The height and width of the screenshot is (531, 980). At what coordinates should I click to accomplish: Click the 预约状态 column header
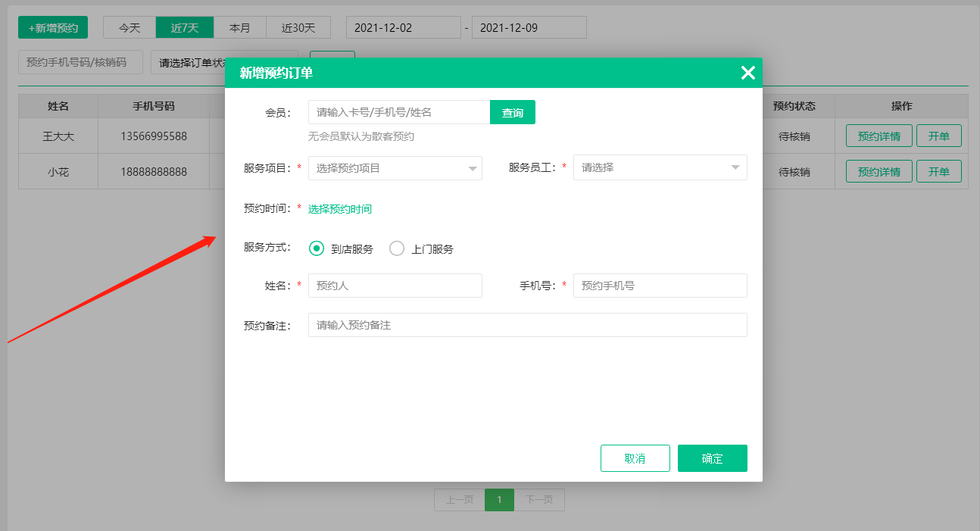[x=794, y=106]
